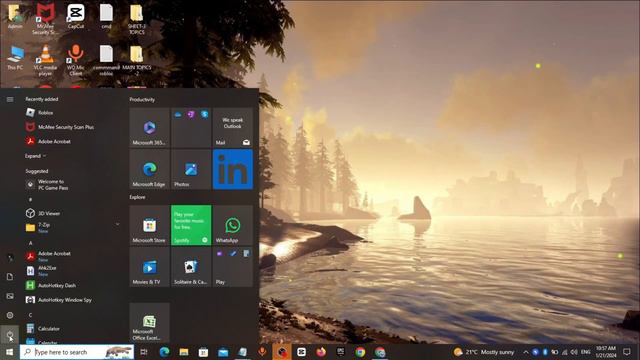Click the Power button in Start menu
The image size is (640, 360).
(x=10, y=335)
